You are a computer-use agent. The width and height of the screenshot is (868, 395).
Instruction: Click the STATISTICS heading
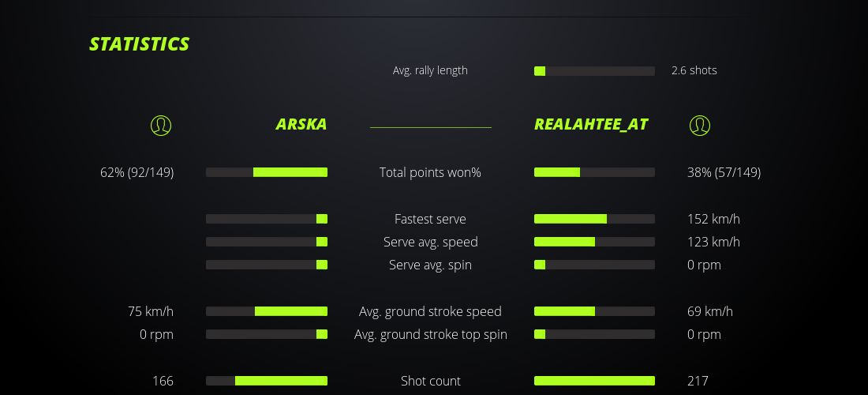click(140, 44)
